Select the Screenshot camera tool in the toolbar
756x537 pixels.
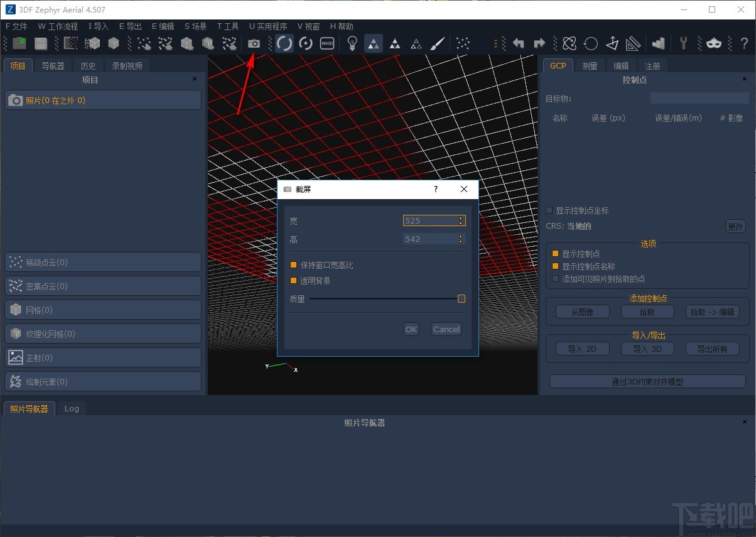click(x=254, y=43)
